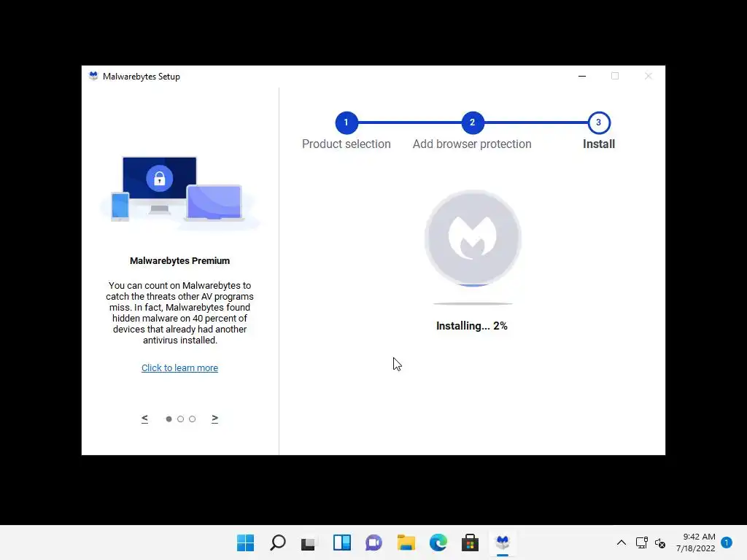This screenshot has width=747, height=560.
Task: Select the second carousel dot indicator
Action: [181, 419]
